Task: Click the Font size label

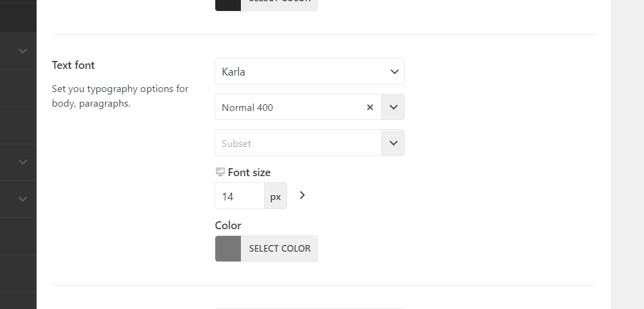Action: (x=249, y=172)
